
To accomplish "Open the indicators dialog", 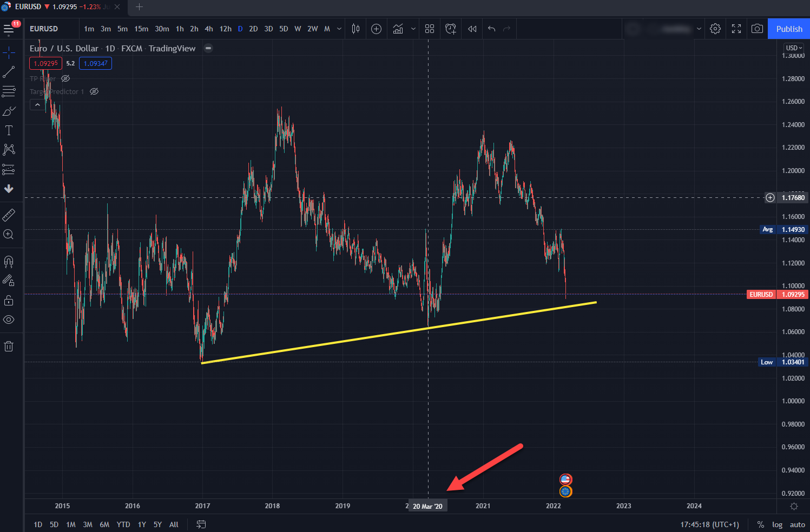I will coord(398,29).
